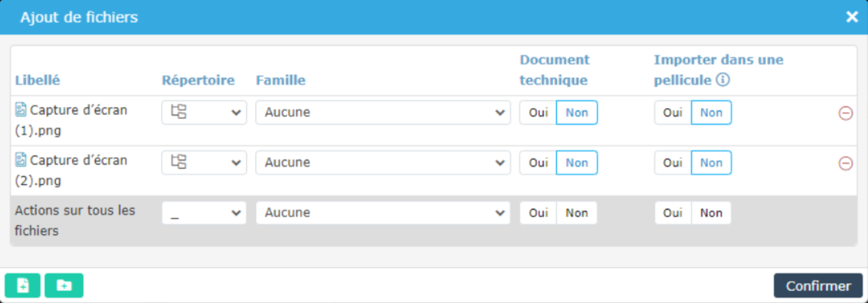This screenshot has height=303, width=868.
Task: Remove Capture d'écran (2).png row
Action: tap(845, 164)
